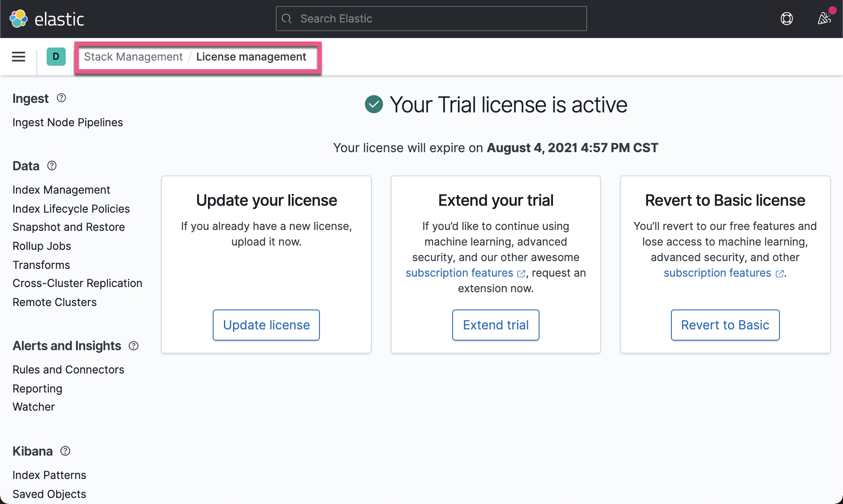
Task: Click the Kibana section help icon
Action: pos(65,451)
